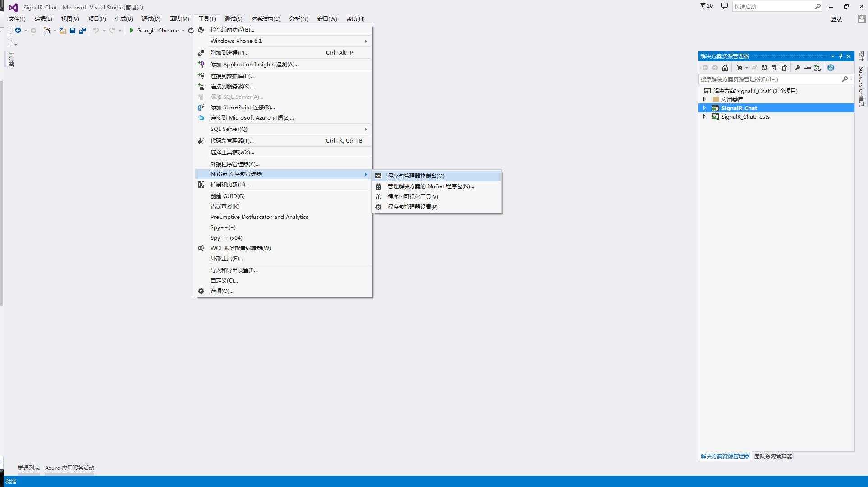Click the Refresh icon in Solution Explorer toolbar
Screen dimensions: 868x487
tap(764, 68)
